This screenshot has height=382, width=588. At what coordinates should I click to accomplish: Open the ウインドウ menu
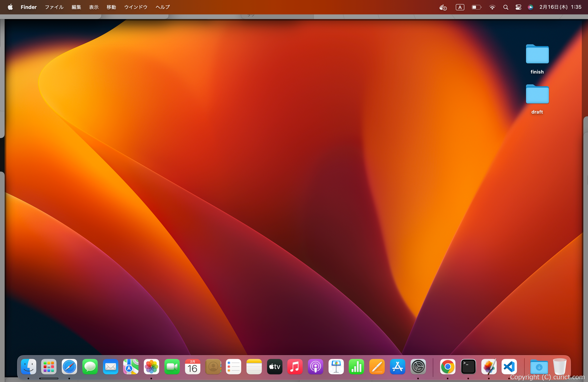(136, 7)
